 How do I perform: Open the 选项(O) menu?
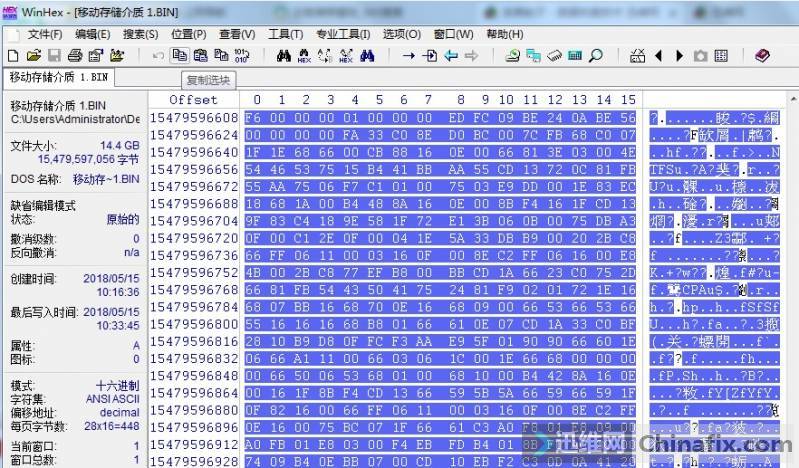[x=402, y=34]
